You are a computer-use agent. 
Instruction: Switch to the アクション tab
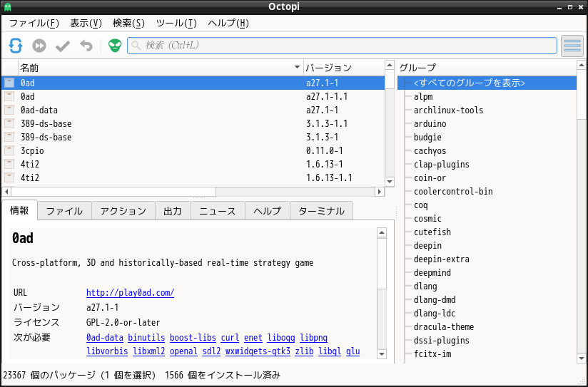pyautogui.click(x=123, y=211)
